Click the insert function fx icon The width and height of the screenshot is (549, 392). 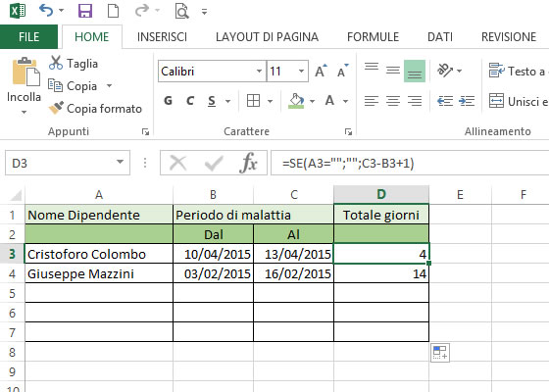[248, 163]
